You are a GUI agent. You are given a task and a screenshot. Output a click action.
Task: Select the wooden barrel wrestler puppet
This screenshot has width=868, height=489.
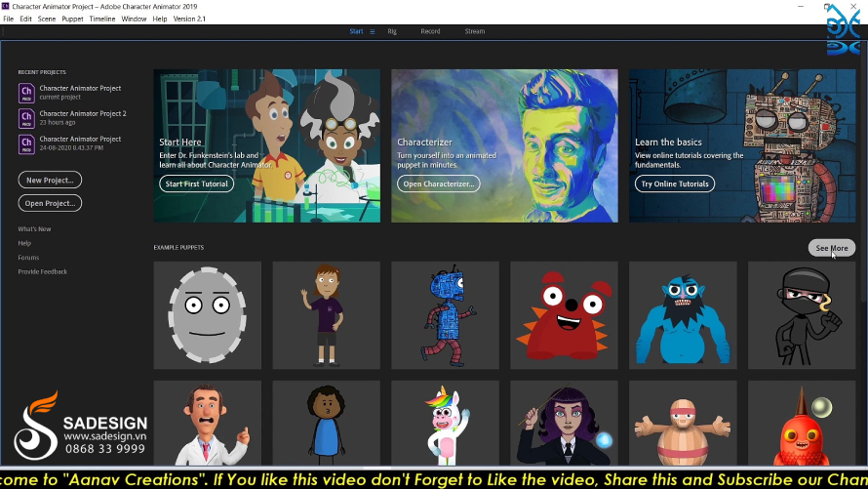(683, 423)
